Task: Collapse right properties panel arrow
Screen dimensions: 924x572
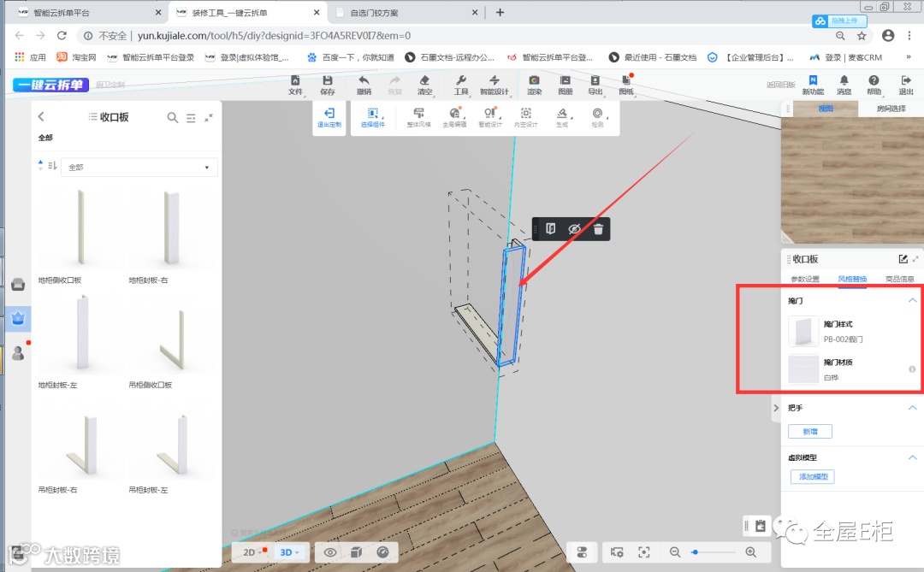Action: coord(775,408)
